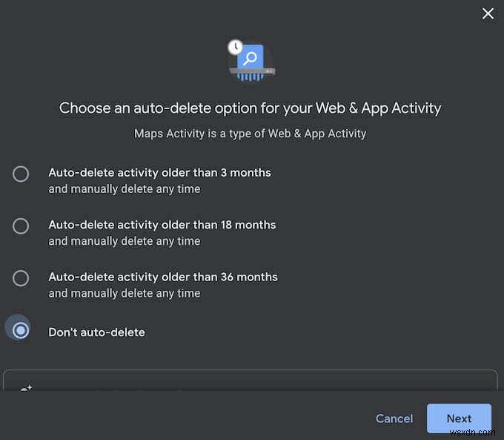Select the 3 months auto-delete radio button
Image resolution: width=504 pixels, height=440 pixels.
(21, 174)
